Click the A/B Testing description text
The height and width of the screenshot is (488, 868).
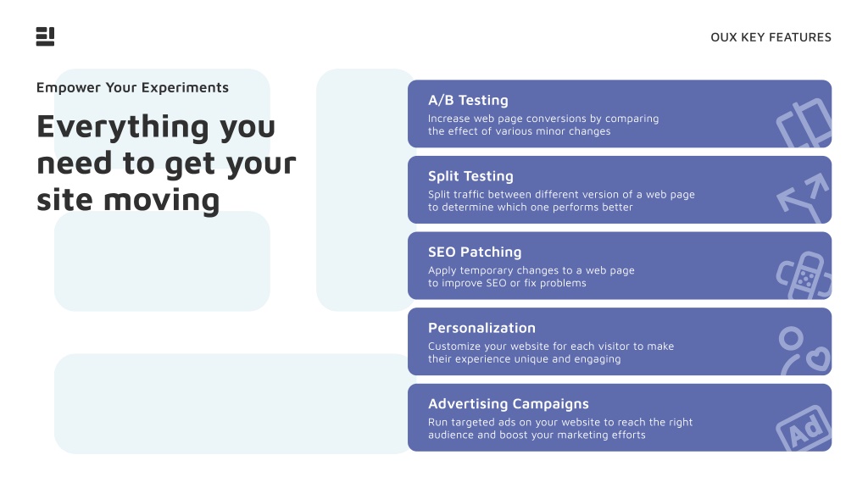point(543,125)
